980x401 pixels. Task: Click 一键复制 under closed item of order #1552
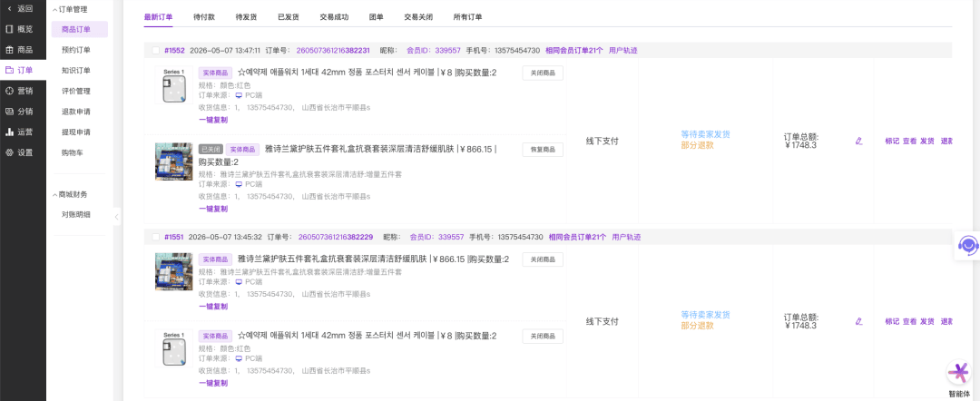coord(213,209)
